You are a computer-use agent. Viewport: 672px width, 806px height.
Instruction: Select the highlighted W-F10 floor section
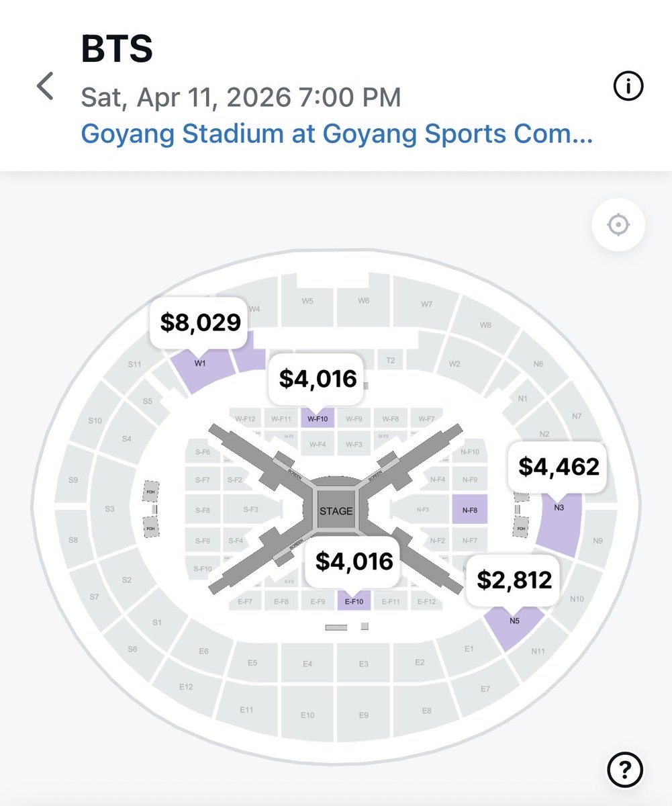click(x=317, y=419)
